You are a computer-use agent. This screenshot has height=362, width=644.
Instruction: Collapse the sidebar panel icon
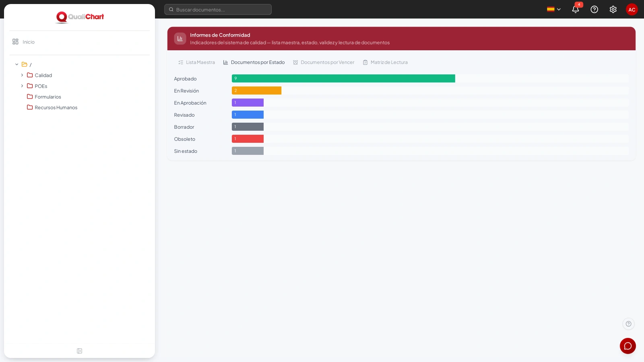pos(79,351)
